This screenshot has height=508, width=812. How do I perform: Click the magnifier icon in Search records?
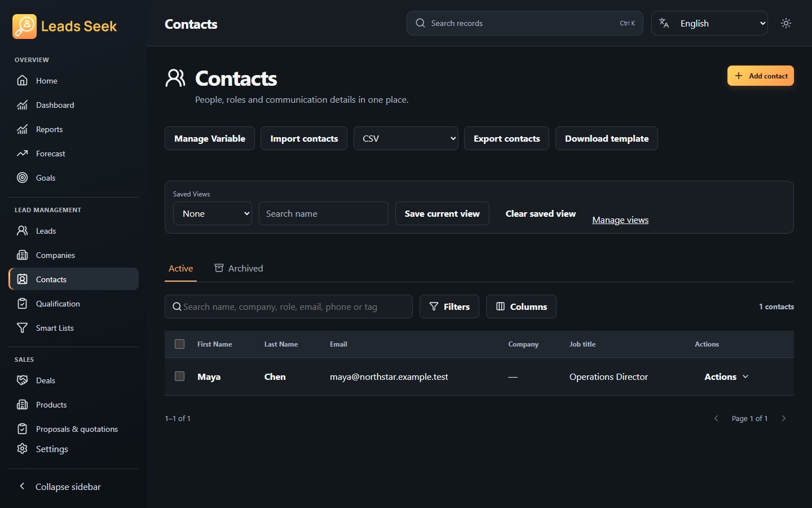tap(420, 23)
